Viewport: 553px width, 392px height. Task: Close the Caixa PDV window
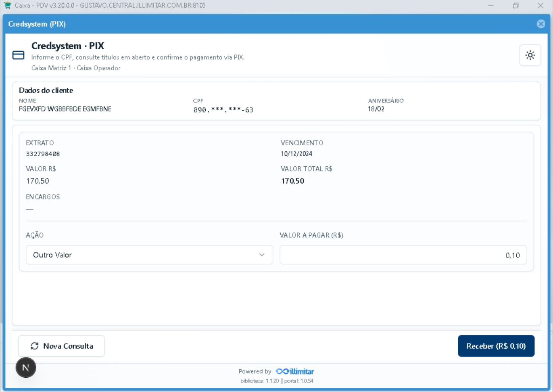coord(540,5)
